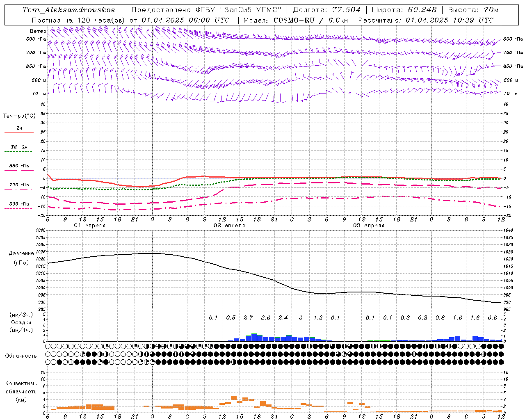Click the Конвективн. label

pos(21,383)
